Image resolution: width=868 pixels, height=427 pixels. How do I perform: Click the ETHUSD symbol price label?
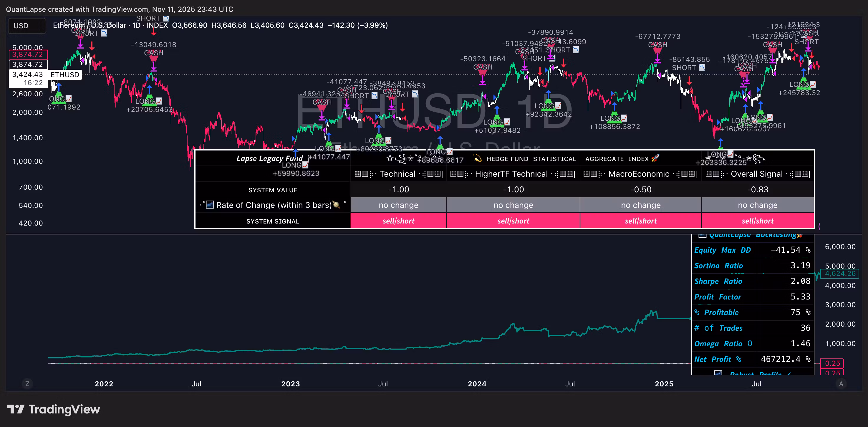pos(65,75)
